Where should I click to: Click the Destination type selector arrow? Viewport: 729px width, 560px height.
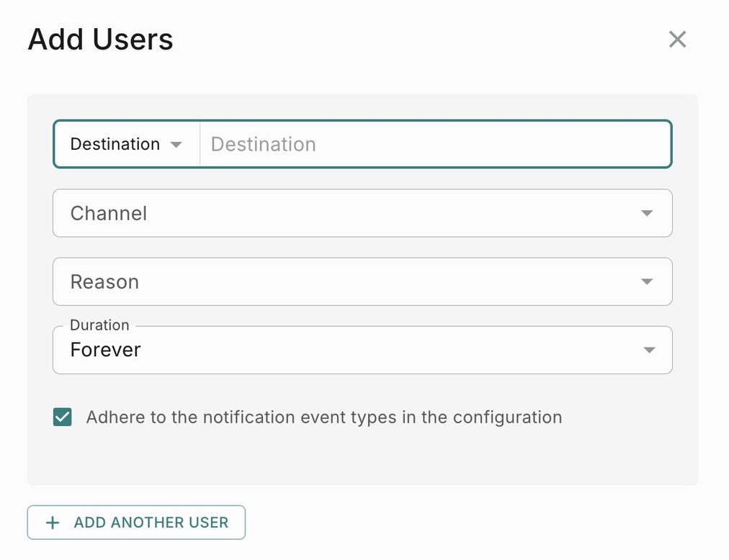pyautogui.click(x=176, y=145)
